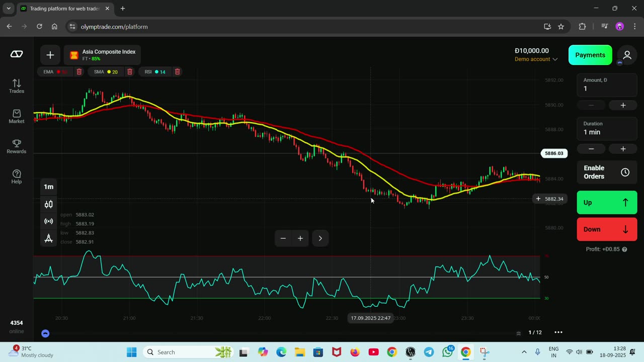
Task: Decrease the trade duration
Action: [591, 149]
